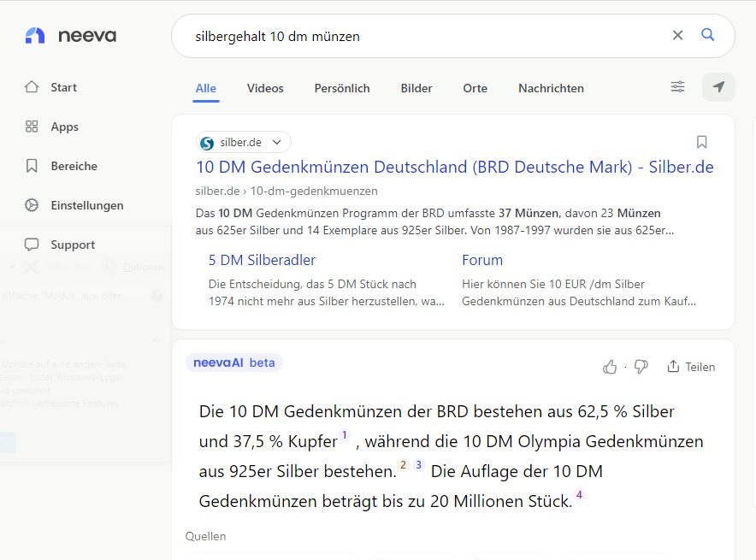Open citation 1 after Kupfer
The image size is (756, 560).
(x=345, y=435)
